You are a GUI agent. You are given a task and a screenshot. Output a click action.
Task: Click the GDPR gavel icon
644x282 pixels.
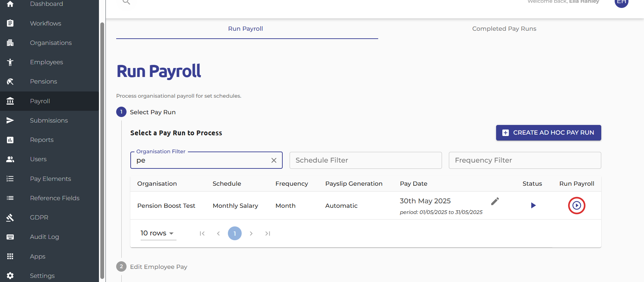(x=10, y=217)
